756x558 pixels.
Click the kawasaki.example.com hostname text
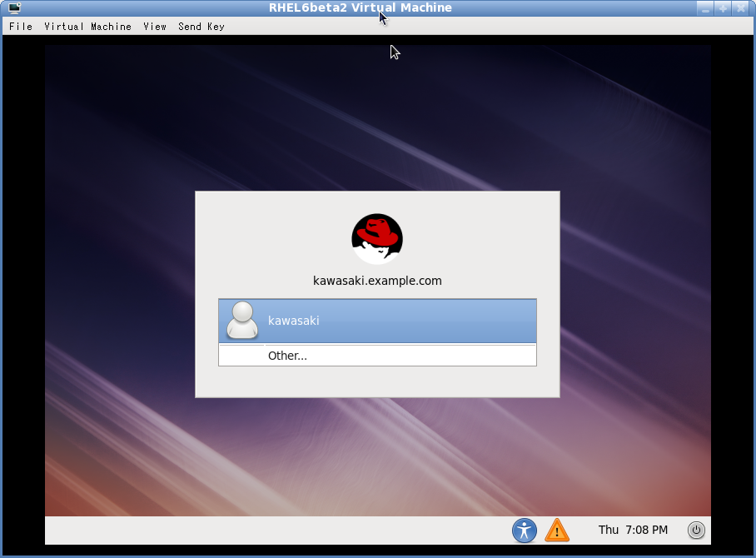click(377, 281)
